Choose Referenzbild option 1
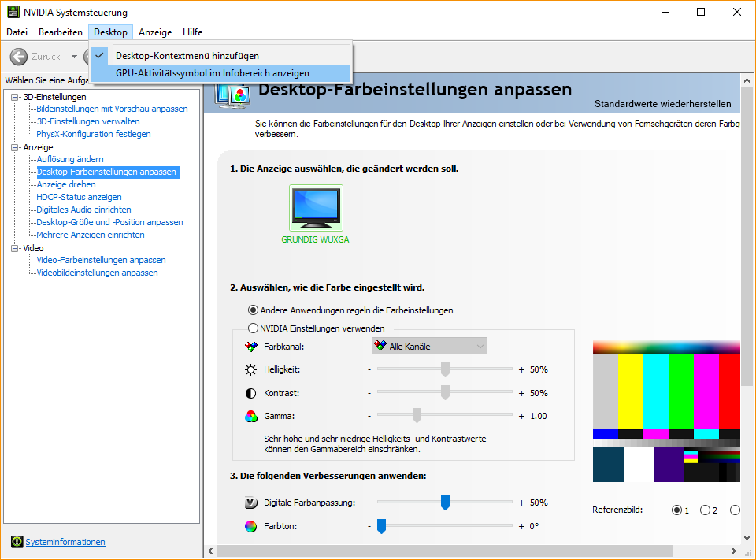The height and width of the screenshot is (560, 756). 676,510
